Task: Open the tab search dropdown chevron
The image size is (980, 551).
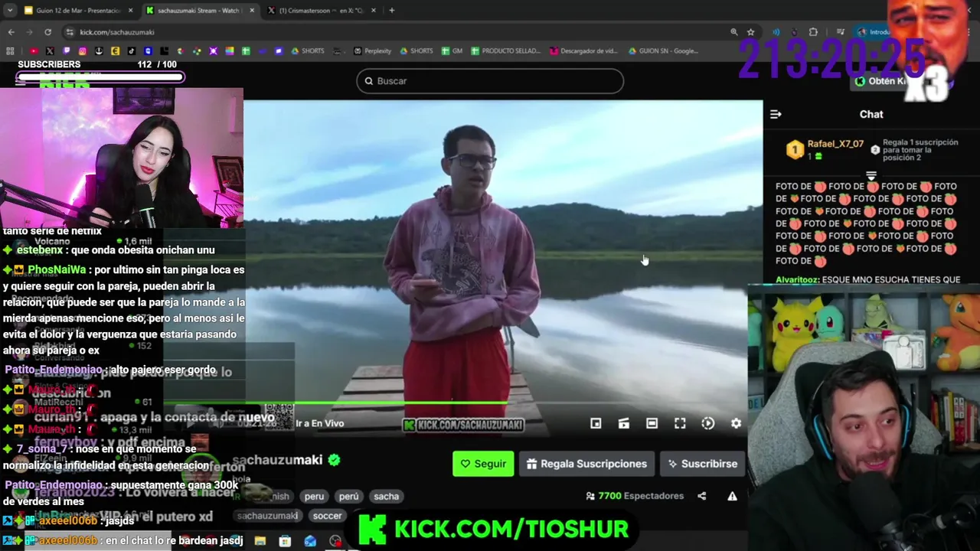Action: (x=9, y=10)
